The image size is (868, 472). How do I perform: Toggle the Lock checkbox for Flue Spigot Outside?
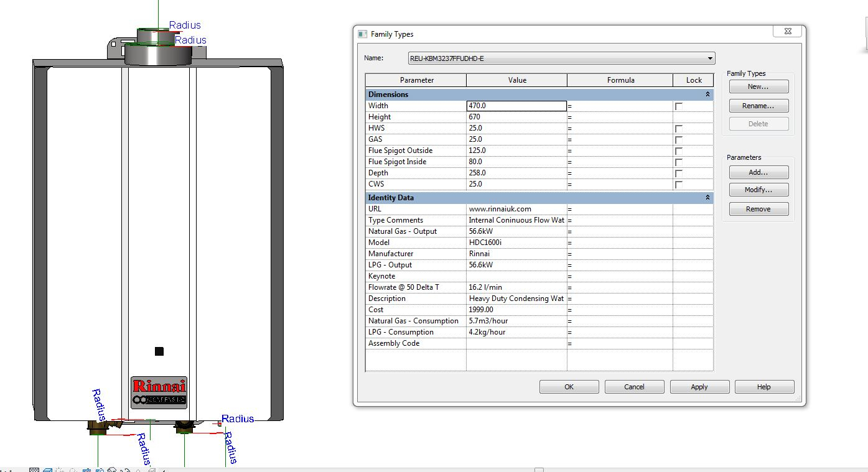pos(679,151)
